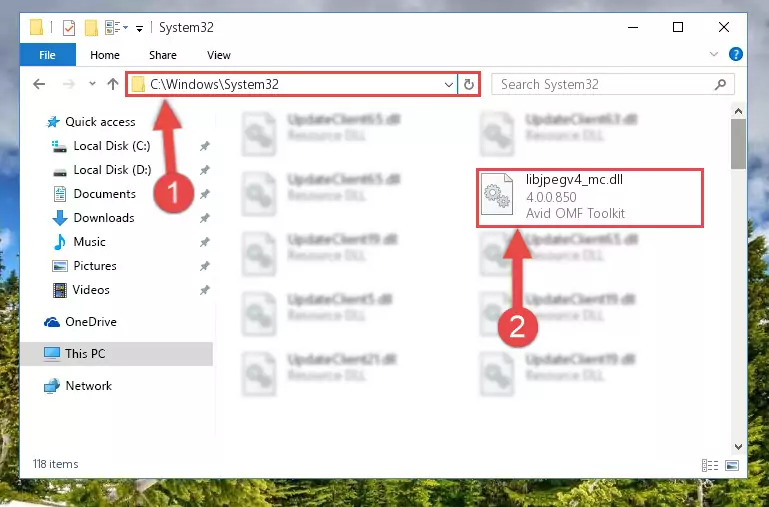This screenshot has height=507, width=769.
Task: Click the search magnifier icon
Action: [x=720, y=84]
